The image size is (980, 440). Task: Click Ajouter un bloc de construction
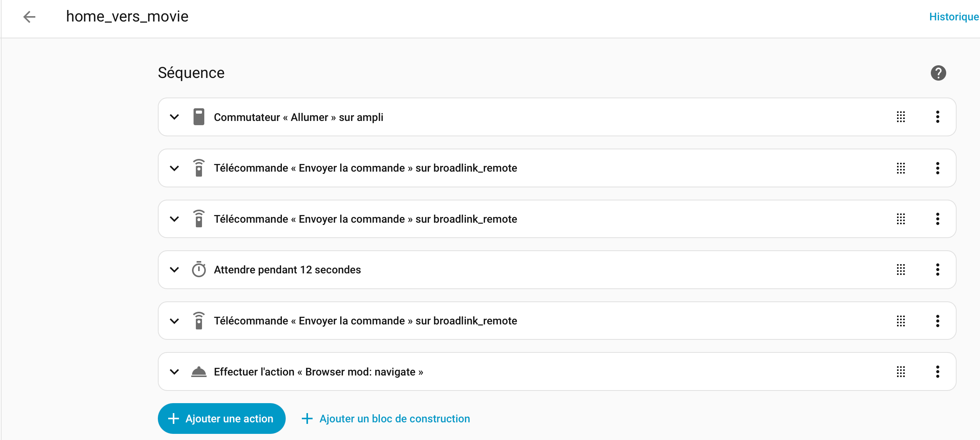[x=386, y=418]
